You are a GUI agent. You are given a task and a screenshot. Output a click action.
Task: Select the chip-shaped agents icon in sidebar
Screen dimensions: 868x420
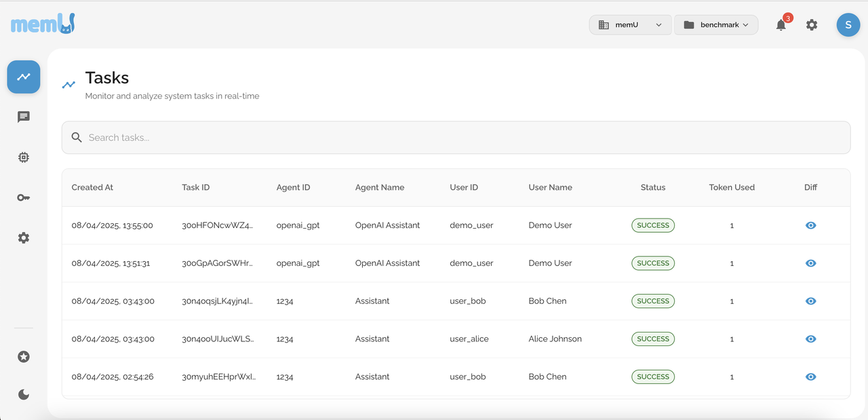(23, 157)
